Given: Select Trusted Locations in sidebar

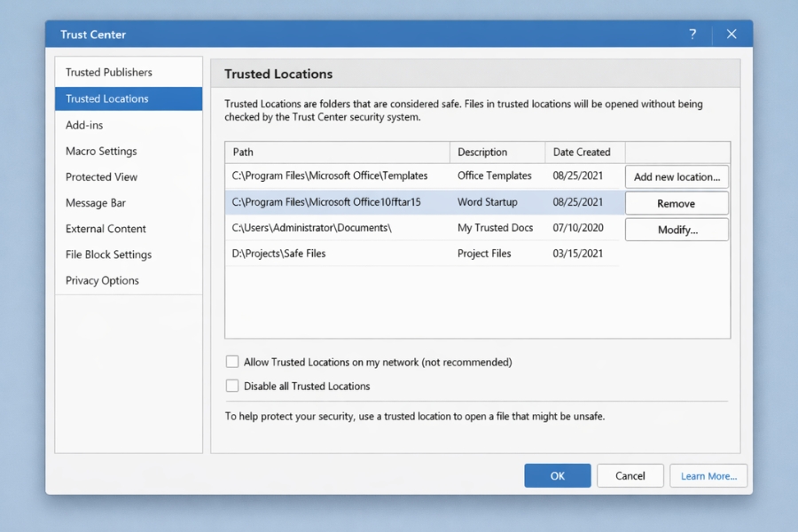Looking at the screenshot, I should click(107, 98).
